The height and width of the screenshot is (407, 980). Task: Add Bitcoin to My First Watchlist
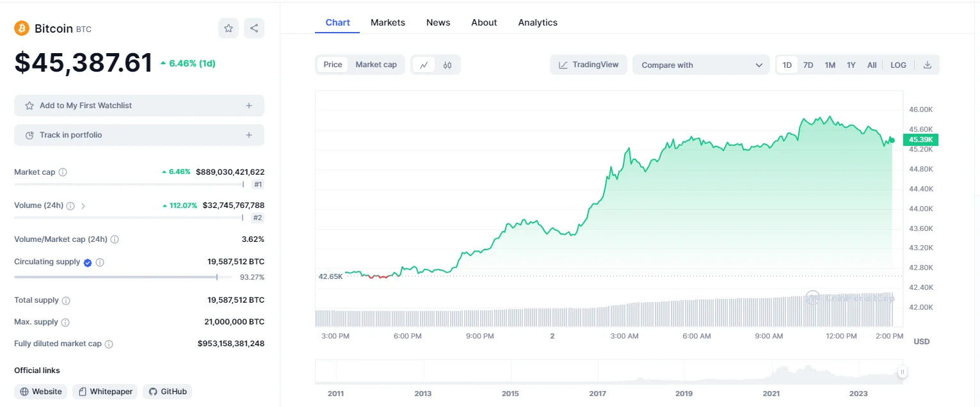(x=139, y=106)
